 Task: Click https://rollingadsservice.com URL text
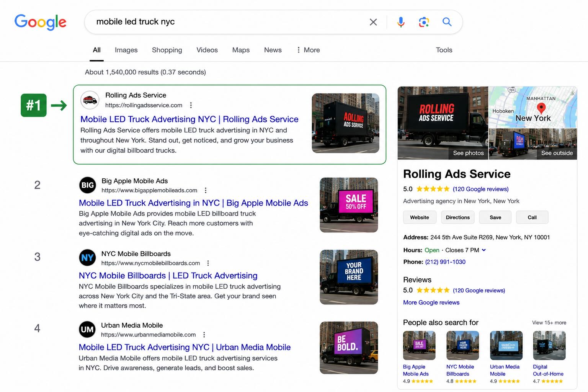[x=144, y=105]
